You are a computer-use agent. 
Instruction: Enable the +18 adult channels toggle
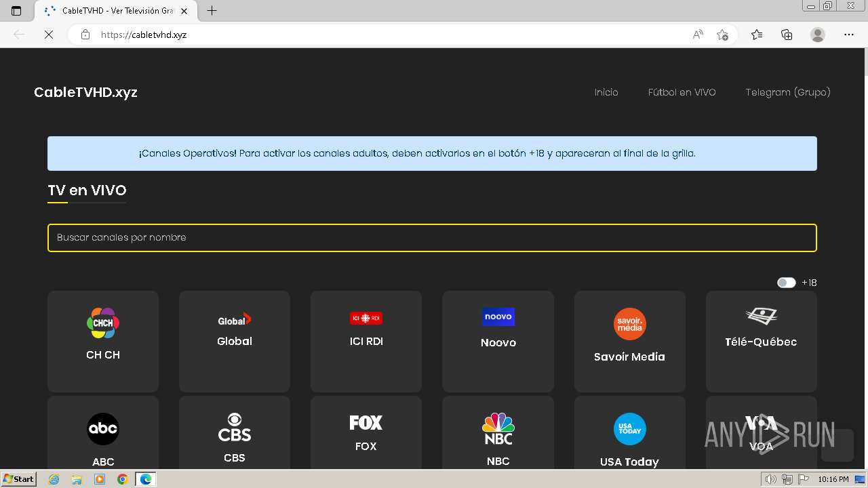(x=787, y=283)
